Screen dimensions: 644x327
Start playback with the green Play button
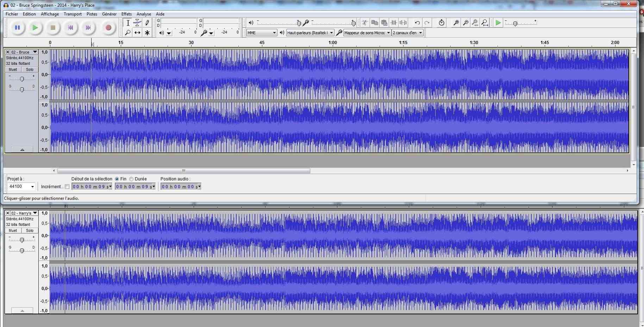(35, 27)
